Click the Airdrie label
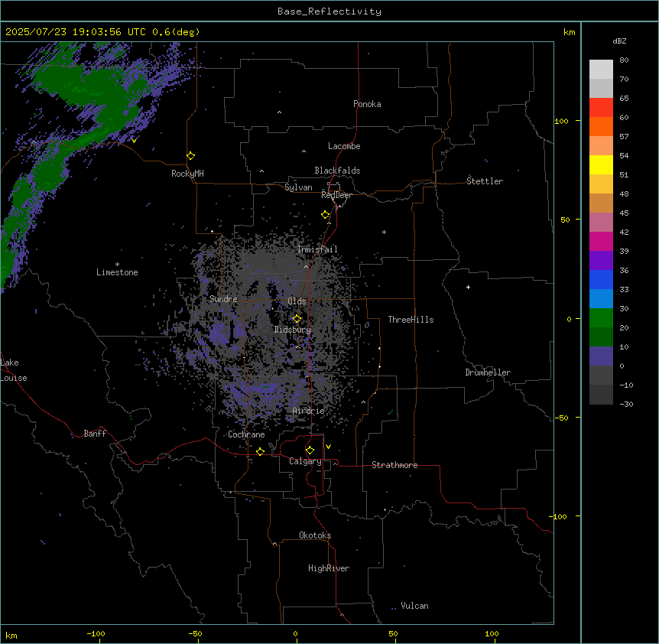The width and height of the screenshot is (659, 644). pos(309,411)
